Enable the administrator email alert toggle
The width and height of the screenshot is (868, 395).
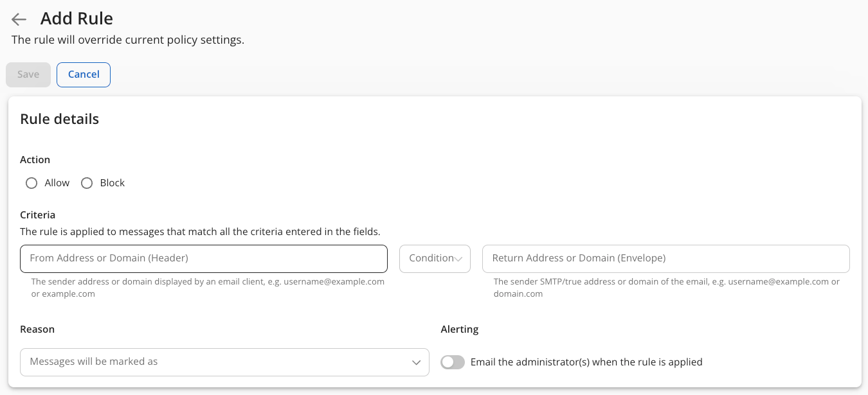tap(453, 362)
